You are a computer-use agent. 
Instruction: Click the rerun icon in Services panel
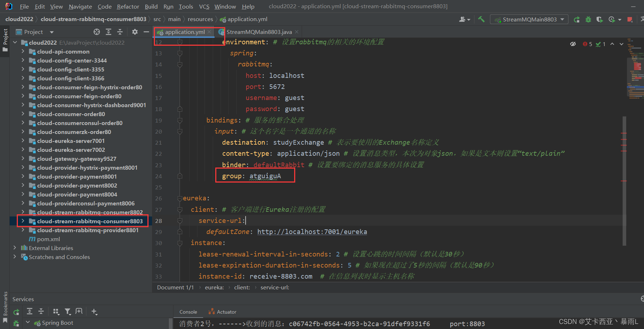16,312
